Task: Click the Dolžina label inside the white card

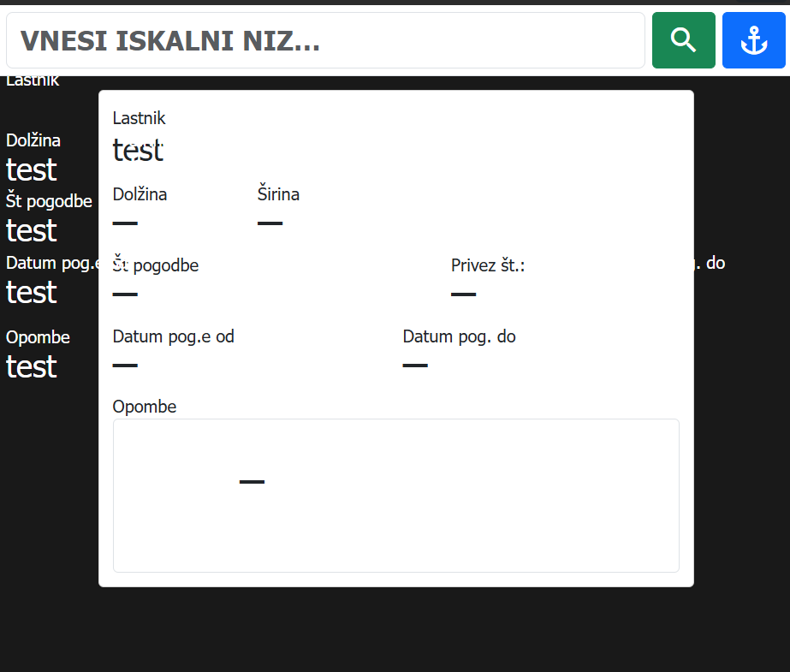Action: tap(140, 194)
